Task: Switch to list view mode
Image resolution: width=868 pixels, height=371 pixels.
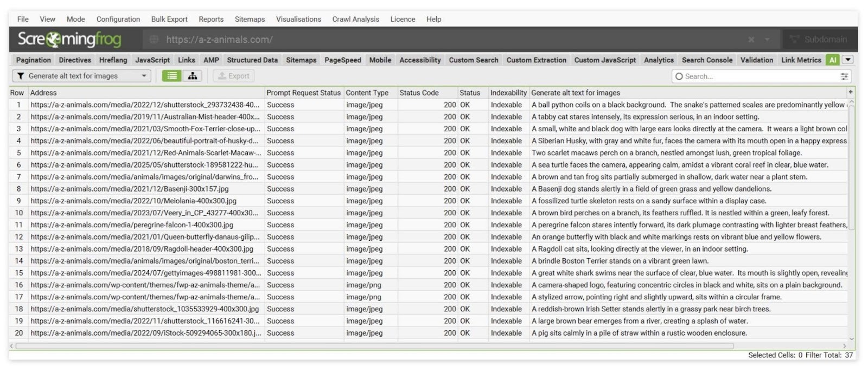Action: tap(172, 76)
